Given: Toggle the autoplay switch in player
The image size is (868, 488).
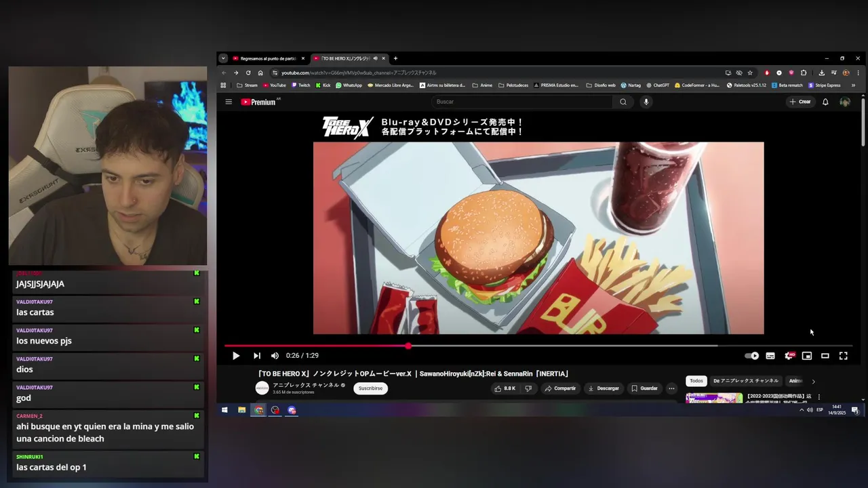Looking at the screenshot, I should pyautogui.click(x=751, y=356).
